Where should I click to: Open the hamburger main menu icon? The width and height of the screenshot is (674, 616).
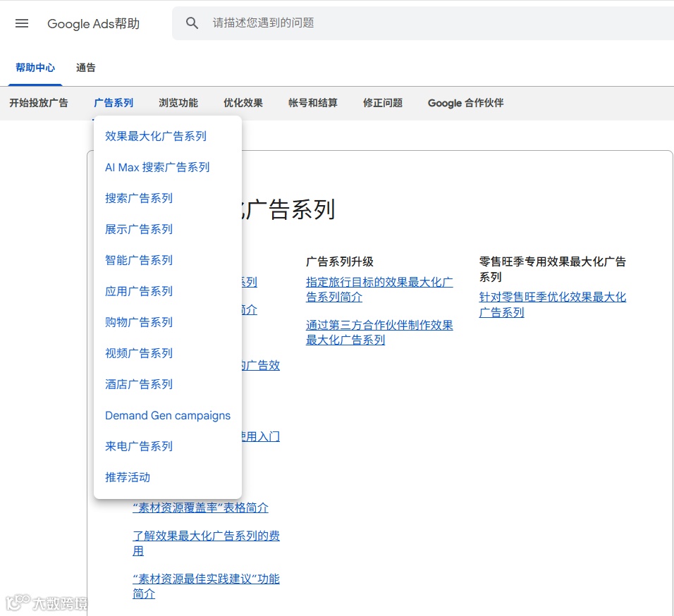point(21,23)
